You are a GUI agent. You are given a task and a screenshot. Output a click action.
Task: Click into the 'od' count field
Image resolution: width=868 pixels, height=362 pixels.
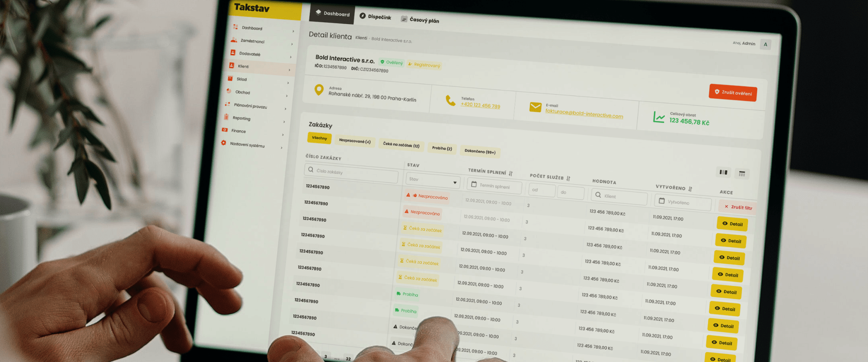[x=542, y=190]
